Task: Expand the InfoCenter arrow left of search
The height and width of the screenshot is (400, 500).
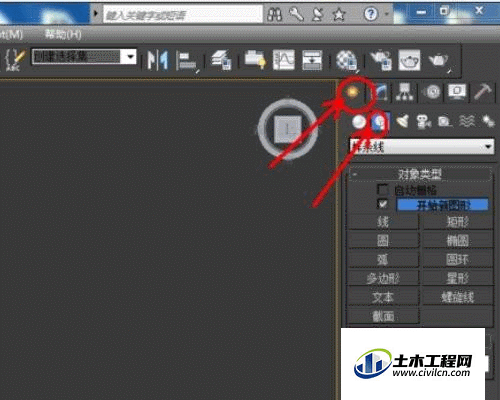Action: coord(96,13)
